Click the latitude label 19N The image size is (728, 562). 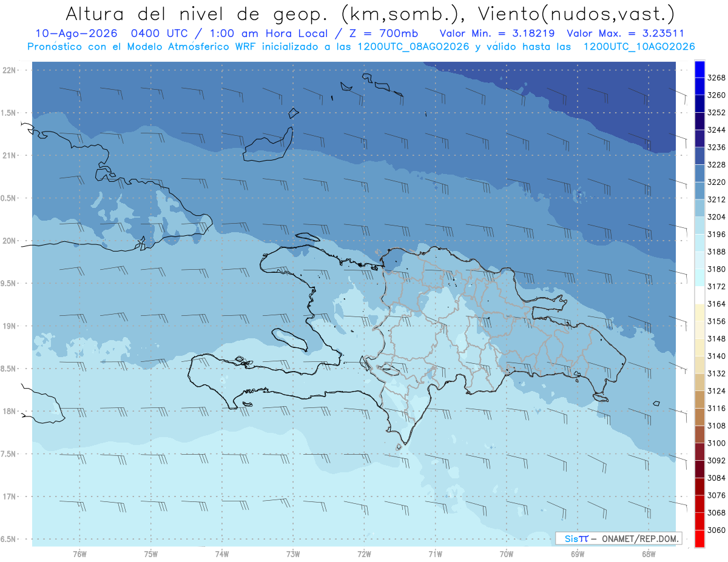(8, 326)
